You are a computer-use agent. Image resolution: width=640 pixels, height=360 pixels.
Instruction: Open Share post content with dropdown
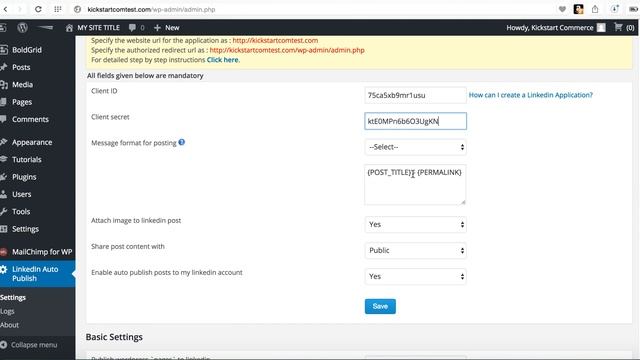pos(415,251)
